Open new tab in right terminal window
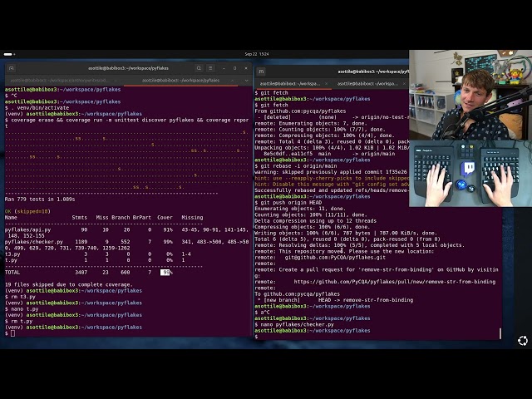This screenshot has height=399, width=532. click(x=261, y=71)
